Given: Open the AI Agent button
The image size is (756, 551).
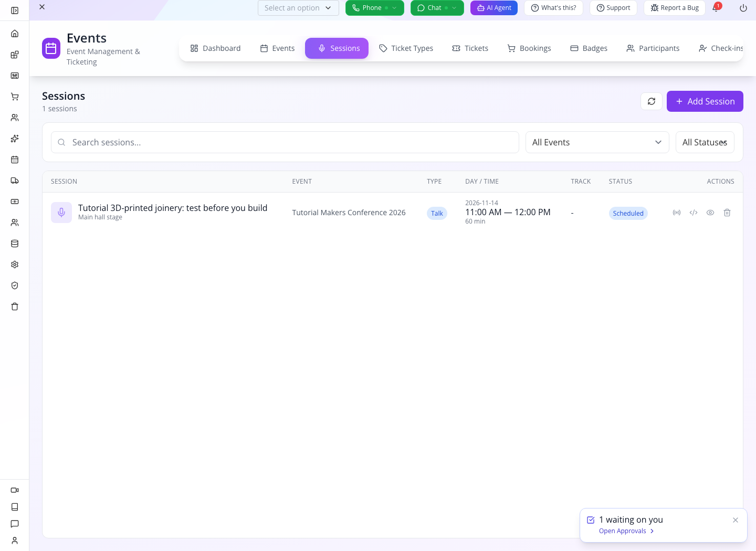Looking at the screenshot, I should point(494,8).
